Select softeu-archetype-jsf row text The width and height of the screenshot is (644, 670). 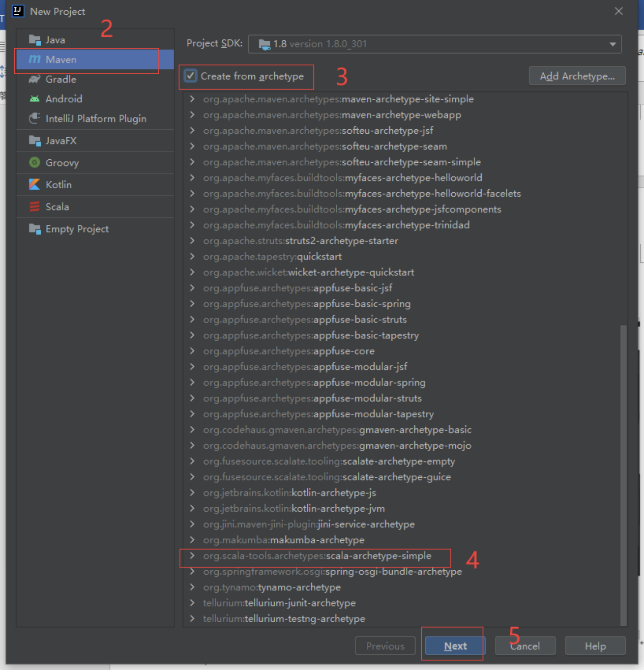pyautogui.click(x=318, y=131)
